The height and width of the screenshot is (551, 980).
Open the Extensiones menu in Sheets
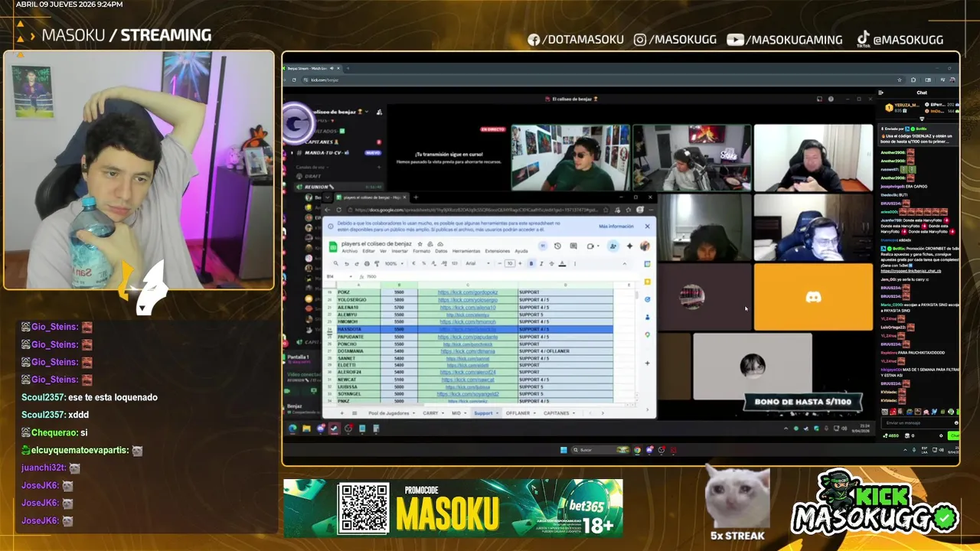(x=498, y=251)
